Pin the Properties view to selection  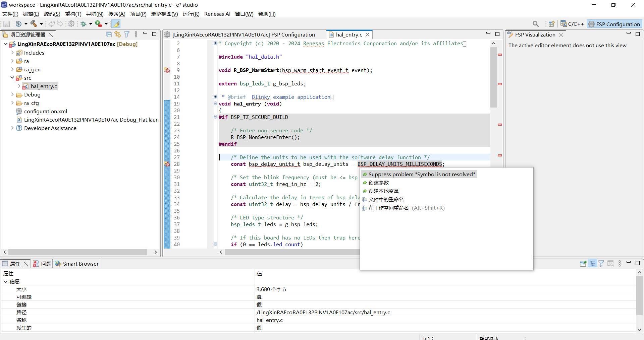click(x=583, y=264)
